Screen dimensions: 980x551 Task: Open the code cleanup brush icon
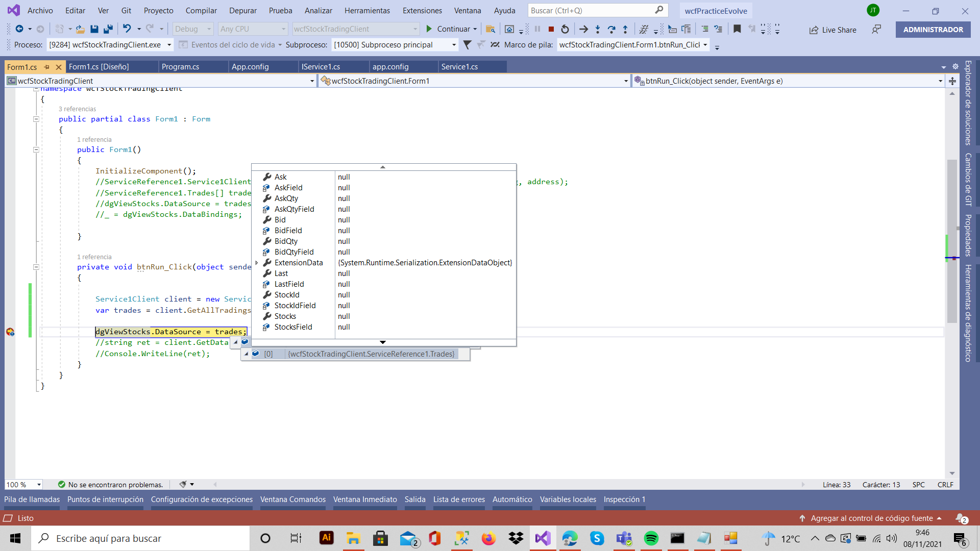click(x=183, y=484)
